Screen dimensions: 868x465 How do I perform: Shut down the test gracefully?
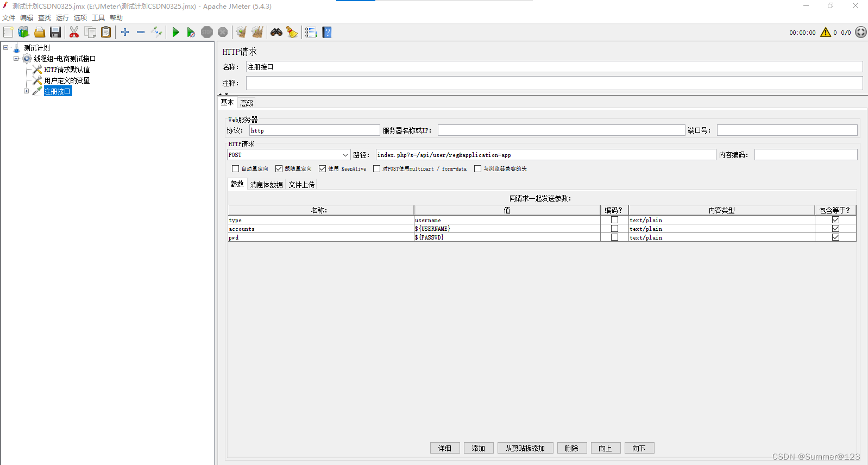pos(223,33)
